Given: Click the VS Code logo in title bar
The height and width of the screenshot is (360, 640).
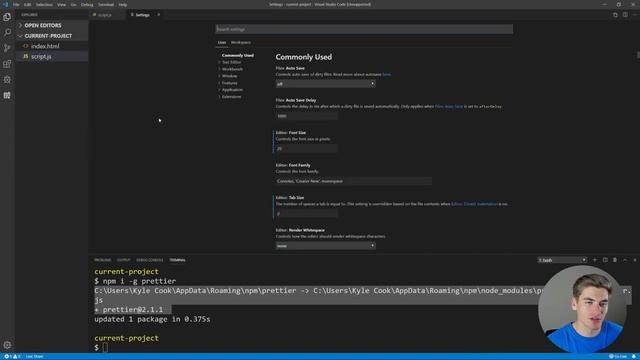Looking at the screenshot, I should coord(5,4).
